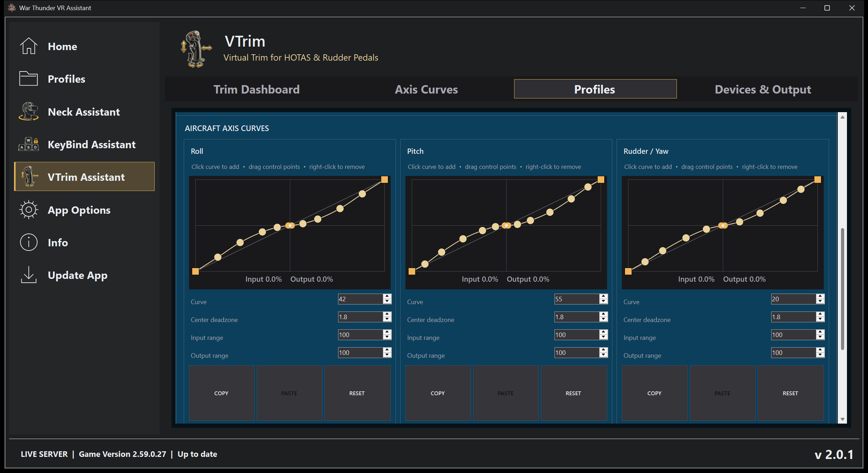Click the vertical scrollbar thumb in curves panel
The image size is (868, 473).
[x=842, y=289]
